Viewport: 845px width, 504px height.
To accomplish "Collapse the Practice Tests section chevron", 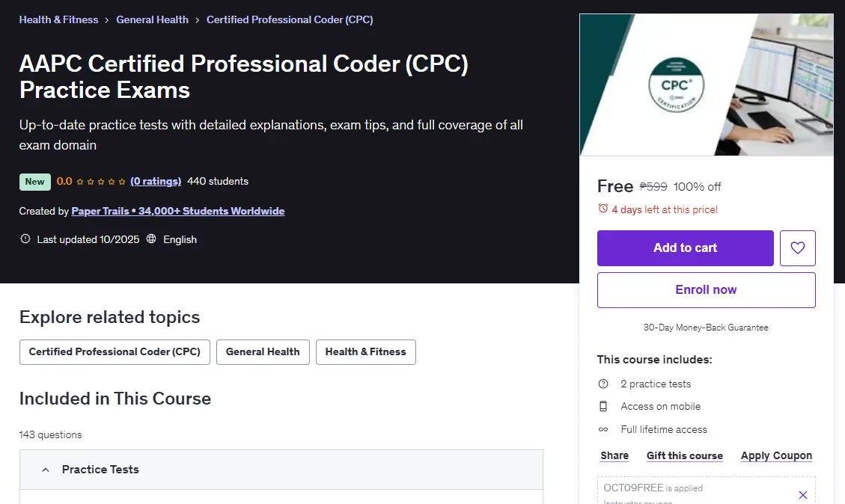I will (x=46, y=470).
